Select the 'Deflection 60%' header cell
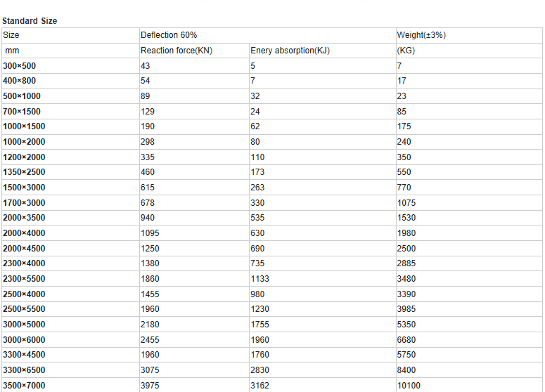The height and width of the screenshot is (392, 545). 168,35
